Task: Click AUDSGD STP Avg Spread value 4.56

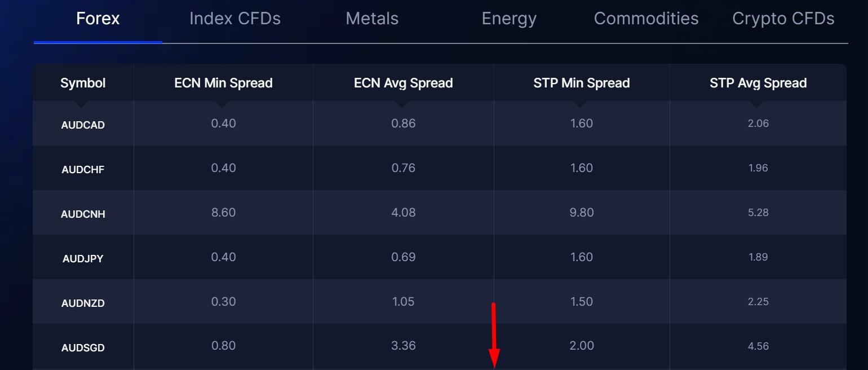Action: 758,346
